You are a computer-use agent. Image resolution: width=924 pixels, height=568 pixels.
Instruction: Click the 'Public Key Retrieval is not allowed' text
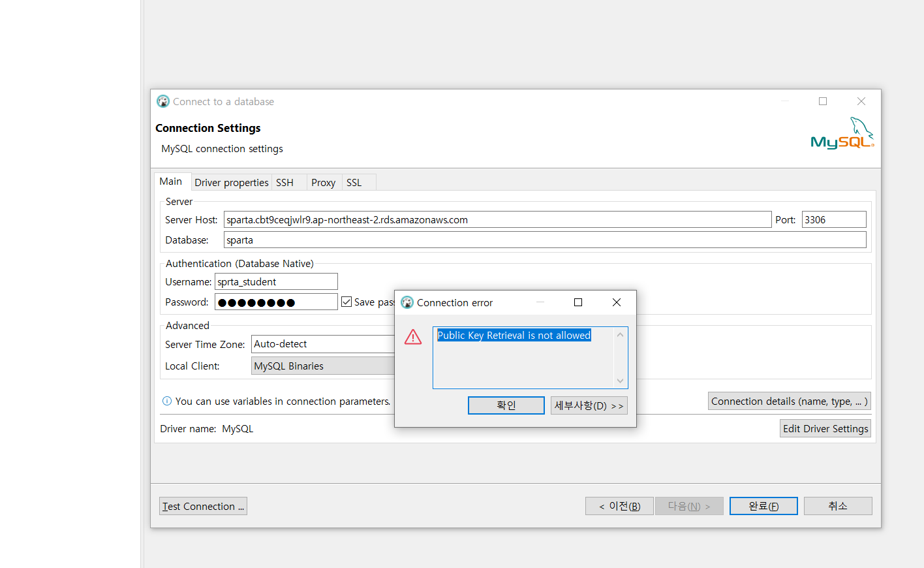[x=514, y=335]
